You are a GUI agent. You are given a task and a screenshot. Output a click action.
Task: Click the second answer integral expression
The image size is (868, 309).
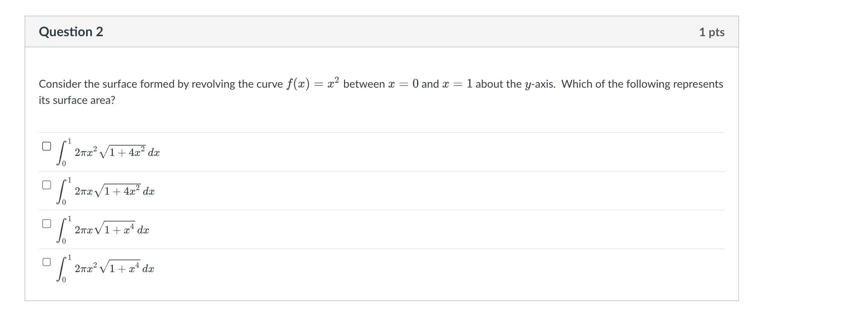pyautogui.click(x=106, y=191)
